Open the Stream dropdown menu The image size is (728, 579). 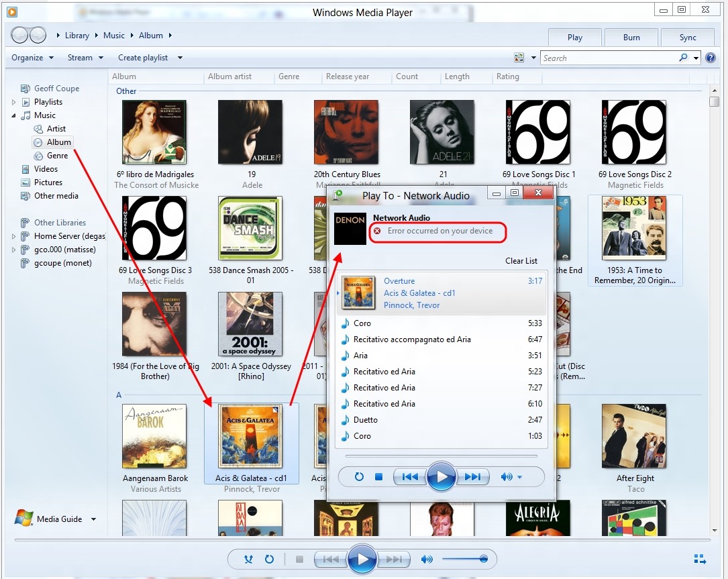point(85,58)
